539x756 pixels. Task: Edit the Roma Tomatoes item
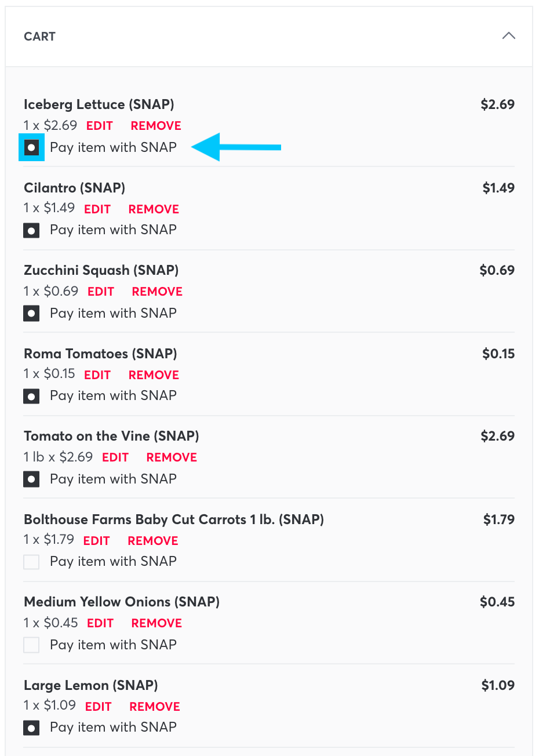pyautogui.click(x=97, y=375)
